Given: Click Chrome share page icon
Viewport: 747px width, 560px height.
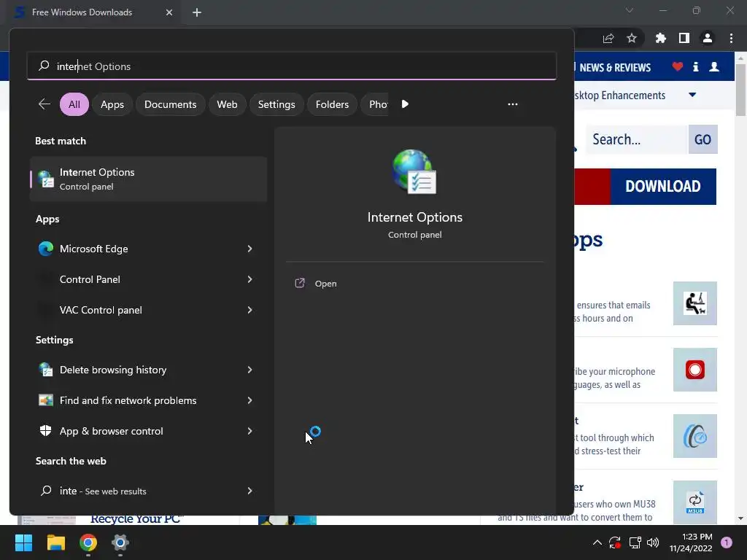Looking at the screenshot, I should [x=608, y=38].
